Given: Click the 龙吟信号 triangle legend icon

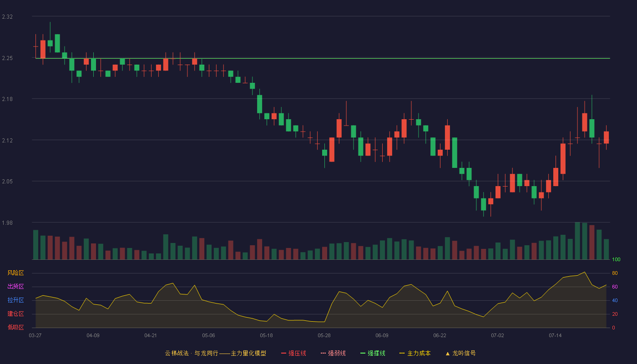Looking at the screenshot, I should (447, 354).
